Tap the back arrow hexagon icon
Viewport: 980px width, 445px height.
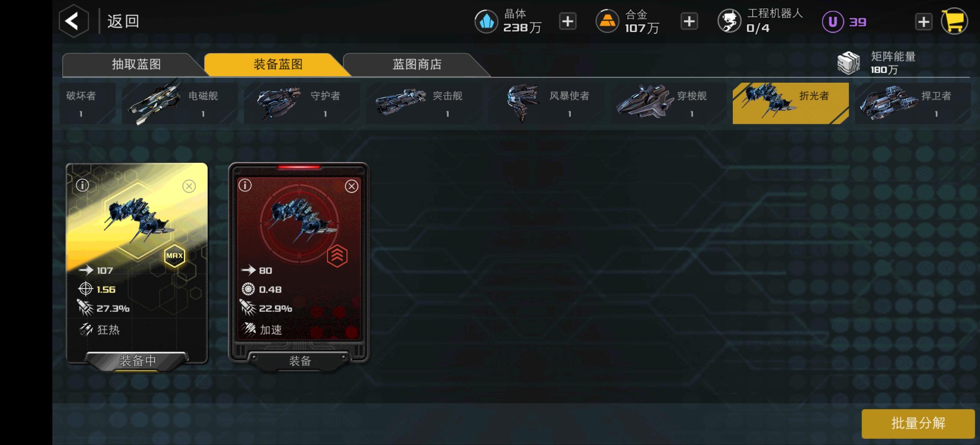(x=74, y=21)
